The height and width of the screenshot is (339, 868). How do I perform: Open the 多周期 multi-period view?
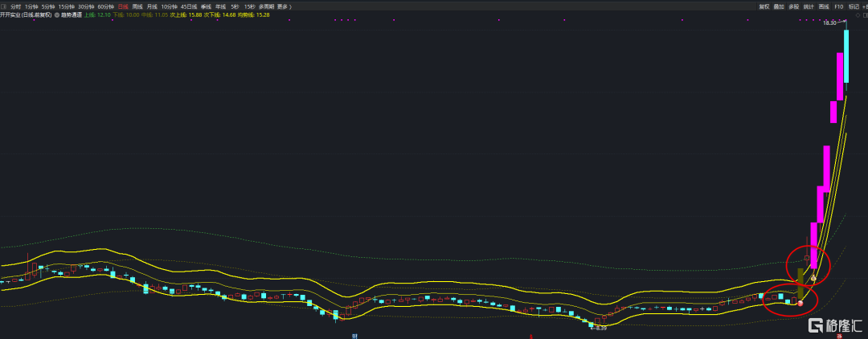[x=267, y=6]
